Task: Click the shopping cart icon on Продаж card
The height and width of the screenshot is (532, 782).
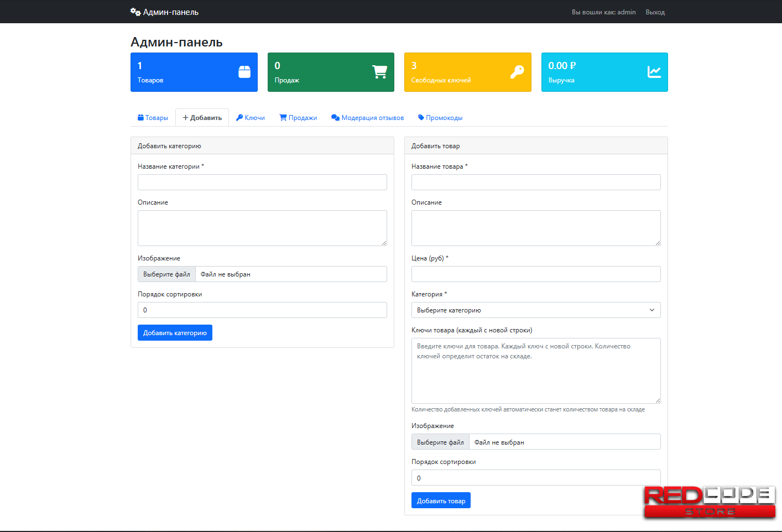Action: (x=379, y=72)
